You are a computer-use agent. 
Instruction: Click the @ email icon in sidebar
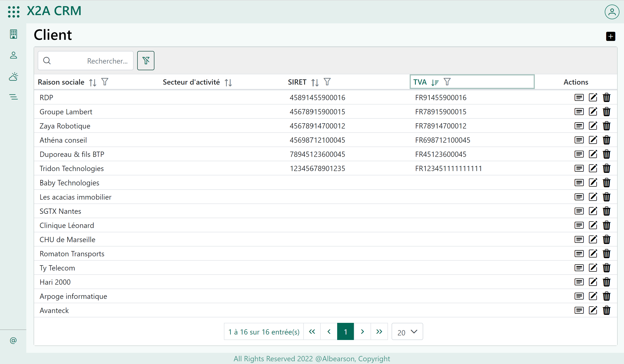(x=13, y=340)
